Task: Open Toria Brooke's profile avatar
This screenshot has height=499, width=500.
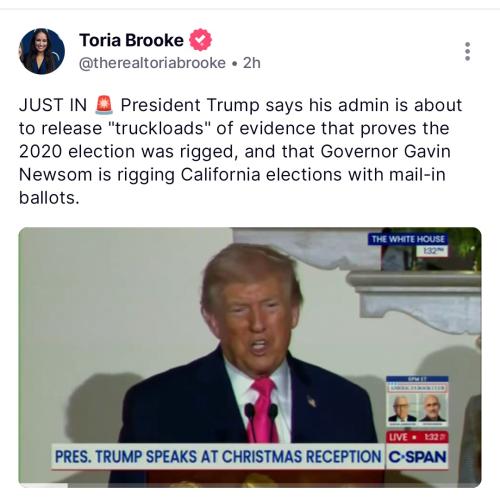Action: coord(42,51)
